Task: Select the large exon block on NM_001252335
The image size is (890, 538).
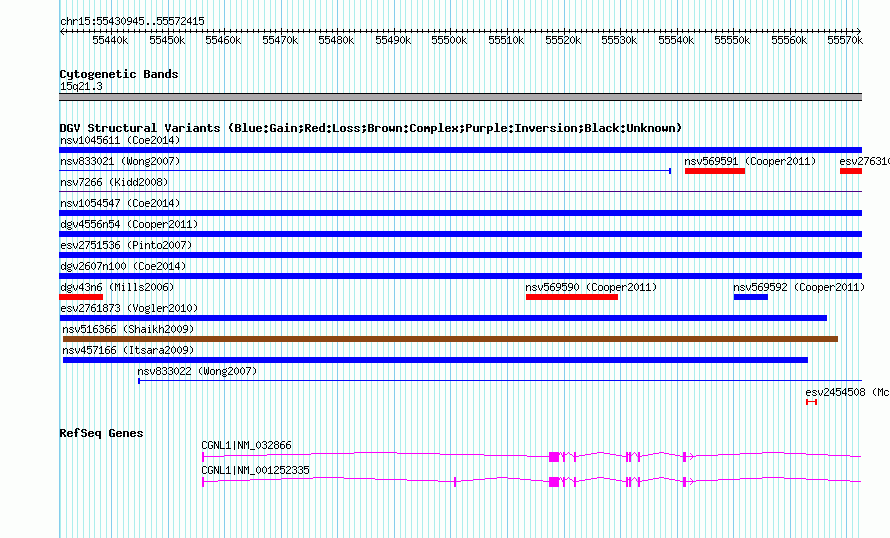Action: (554, 481)
